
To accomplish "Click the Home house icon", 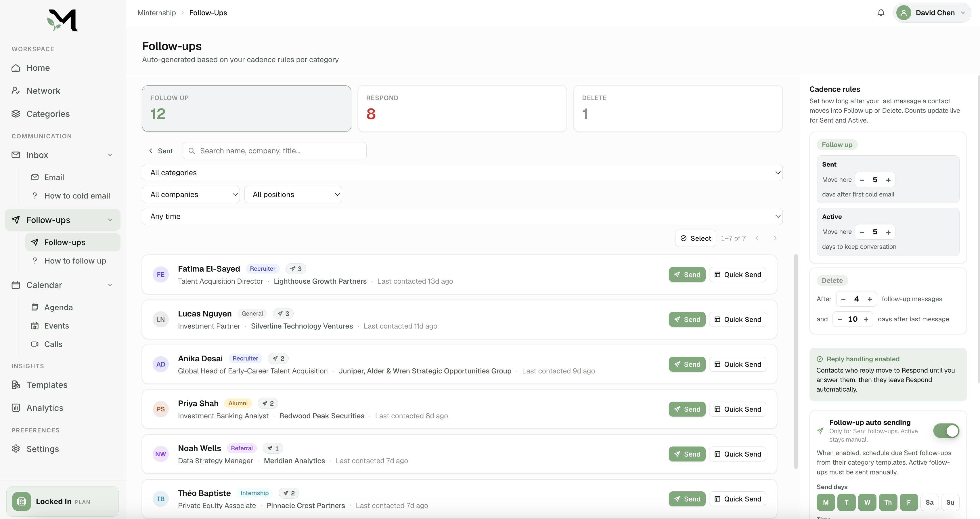I will (x=16, y=68).
